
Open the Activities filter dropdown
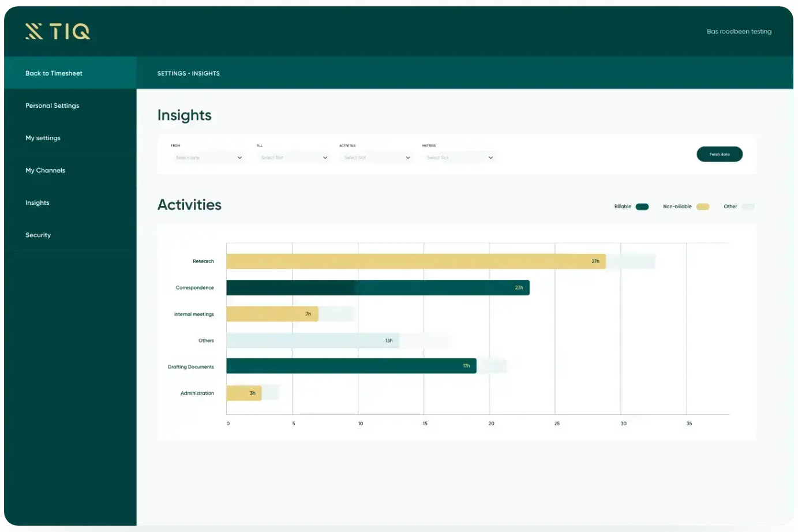point(376,158)
